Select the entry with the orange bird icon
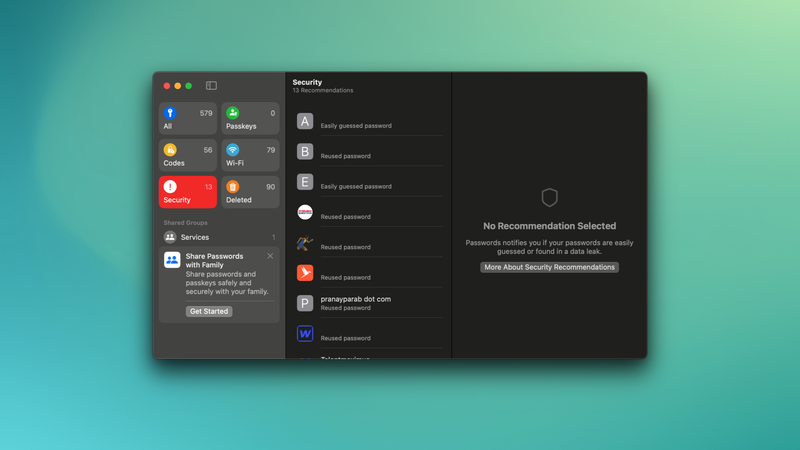Image resolution: width=800 pixels, height=450 pixels. tap(369, 273)
